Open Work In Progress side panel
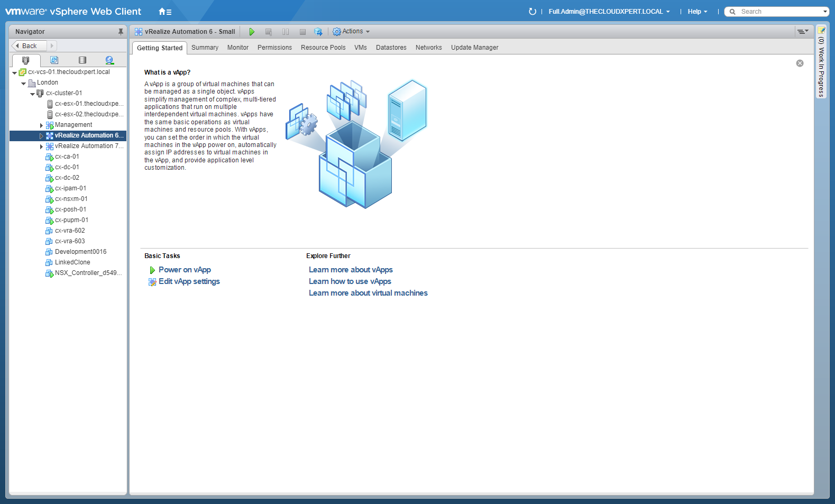Viewport: 835px width, 504px height. (x=821, y=63)
